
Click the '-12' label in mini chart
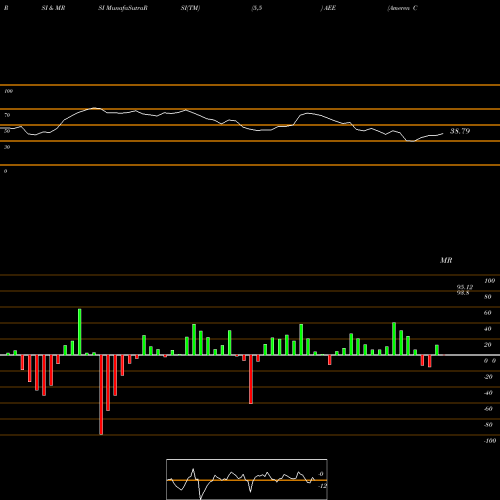[322, 486]
